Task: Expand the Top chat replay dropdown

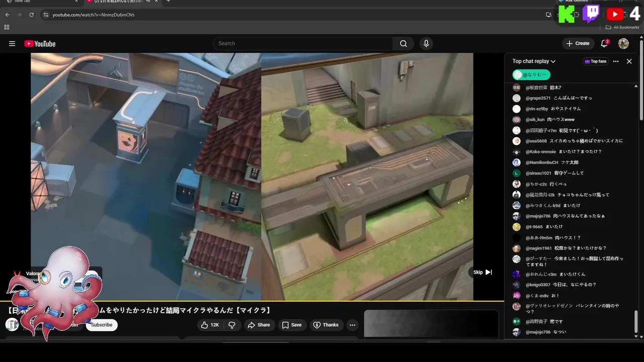Action: 534,61
